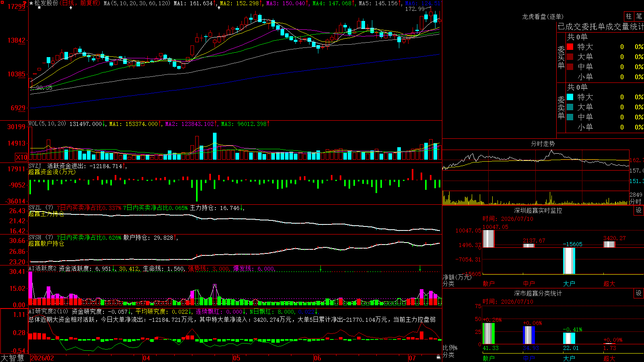Click the 10047.05 散户 net amount bar
Screen dimensions: 644x362
click(x=489, y=239)
